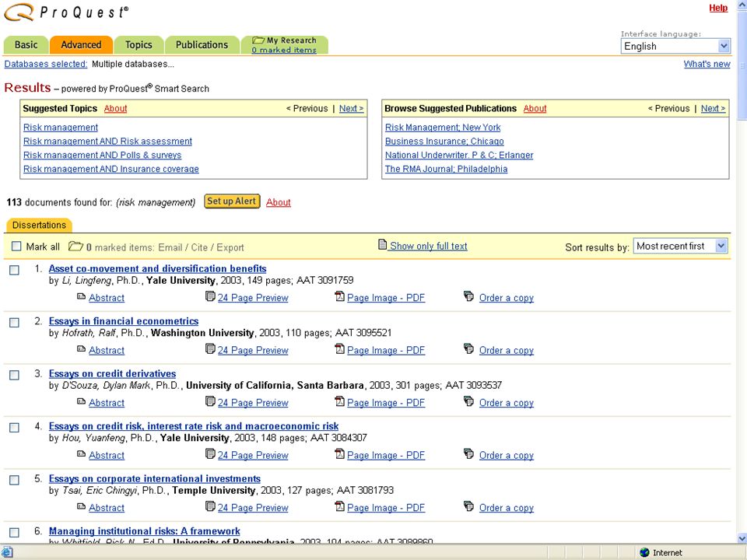Open Essays on credit derivatives title

pos(112,374)
